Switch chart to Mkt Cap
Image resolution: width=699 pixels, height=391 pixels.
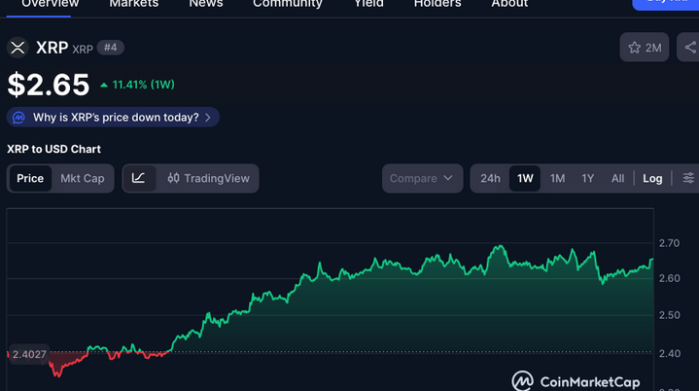[82, 178]
